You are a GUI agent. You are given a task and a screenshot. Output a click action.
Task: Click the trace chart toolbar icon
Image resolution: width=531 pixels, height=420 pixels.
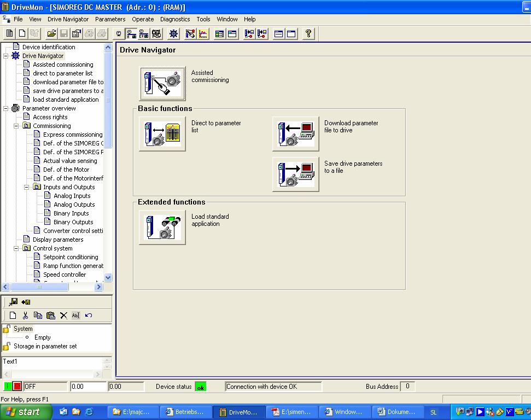pyautogui.click(x=203, y=33)
